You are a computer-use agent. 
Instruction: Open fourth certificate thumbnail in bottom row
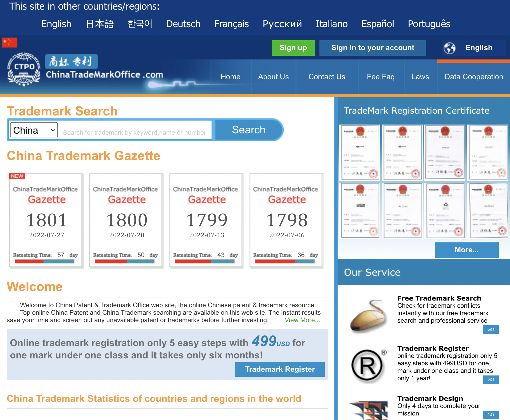(488, 211)
